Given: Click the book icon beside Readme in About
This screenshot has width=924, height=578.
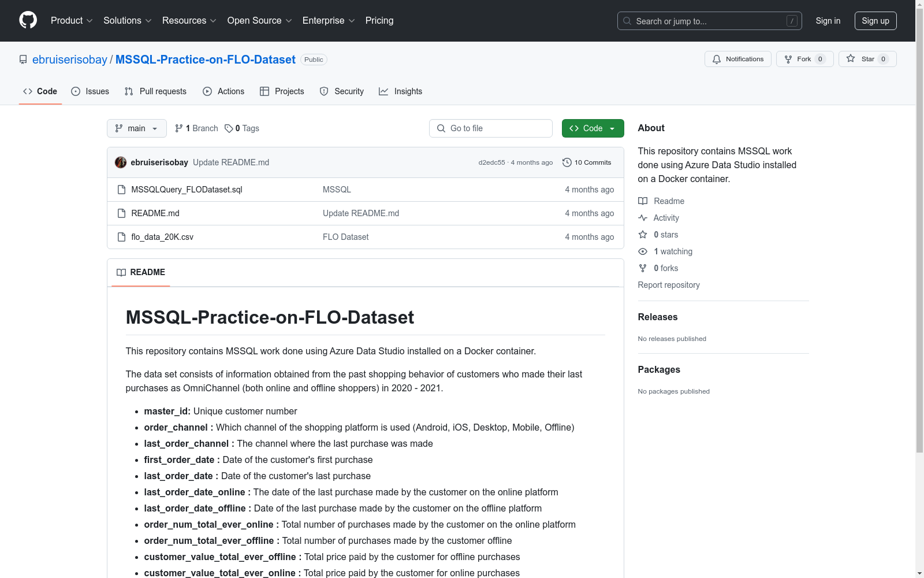Looking at the screenshot, I should coord(643,201).
